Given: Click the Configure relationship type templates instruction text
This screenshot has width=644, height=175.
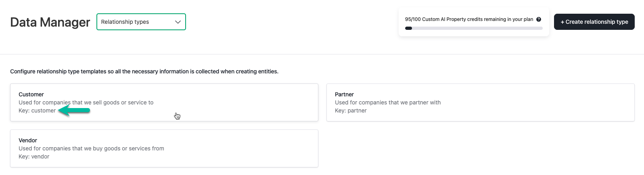Looking at the screenshot, I should click(x=144, y=71).
